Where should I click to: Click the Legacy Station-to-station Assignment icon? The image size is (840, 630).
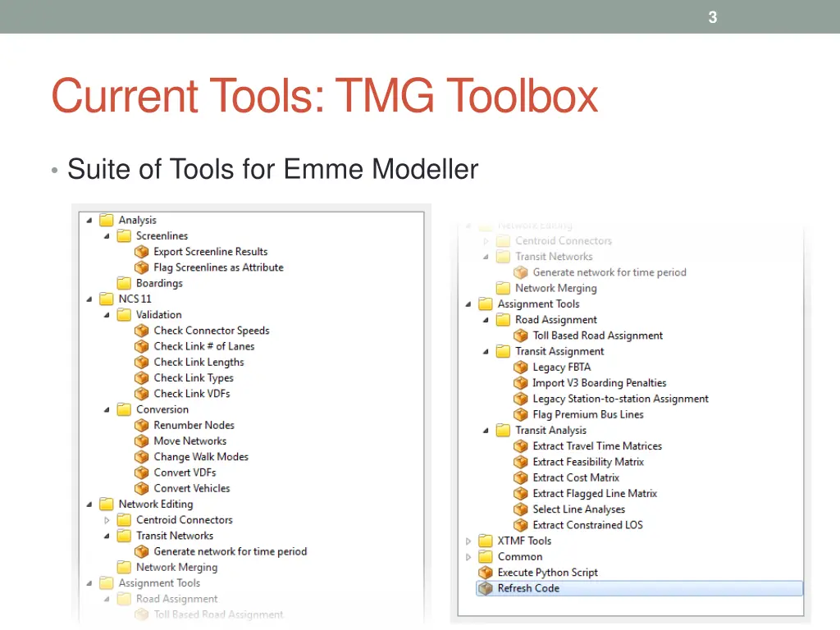coord(520,399)
